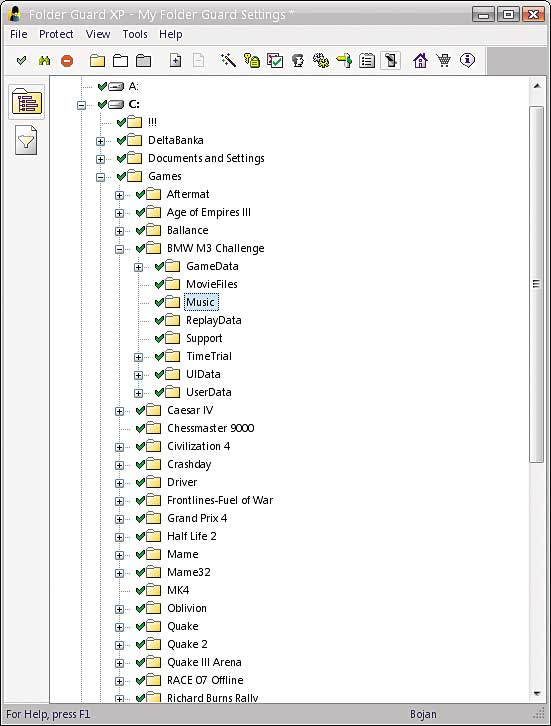Select the Music folder label
Screen dimensions: 551x726
tap(201, 302)
